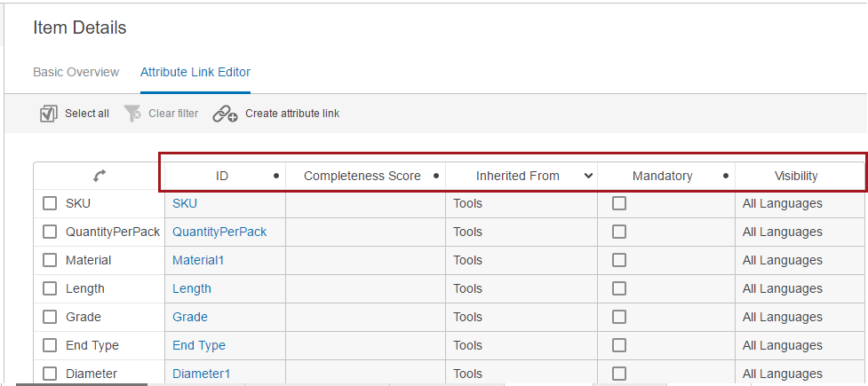
Task: Click the curved arrow icon in table header
Action: click(x=100, y=176)
